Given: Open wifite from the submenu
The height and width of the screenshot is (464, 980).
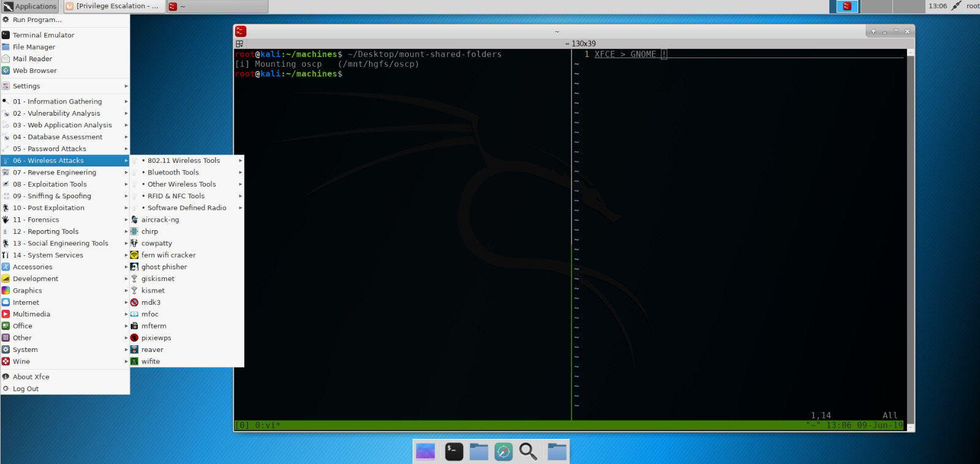Looking at the screenshot, I should 187,362.
